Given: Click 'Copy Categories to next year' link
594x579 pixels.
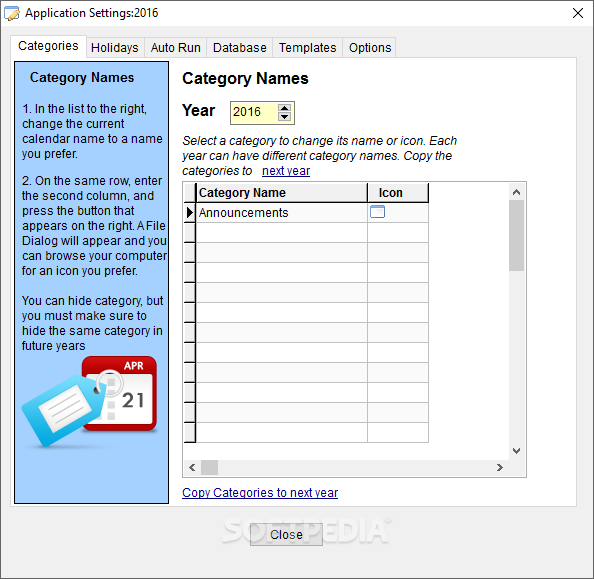Looking at the screenshot, I should tap(260, 493).
